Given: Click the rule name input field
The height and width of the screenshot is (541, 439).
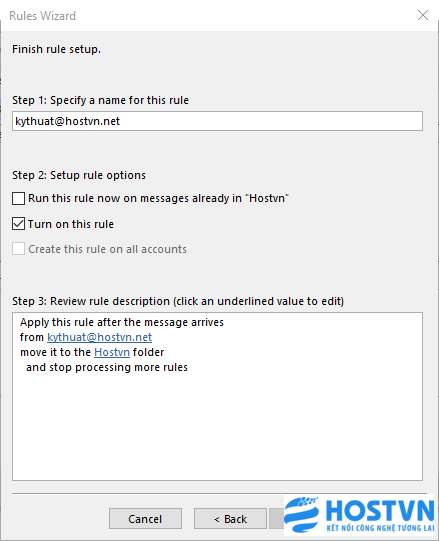Looking at the screenshot, I should click(217, 121).
